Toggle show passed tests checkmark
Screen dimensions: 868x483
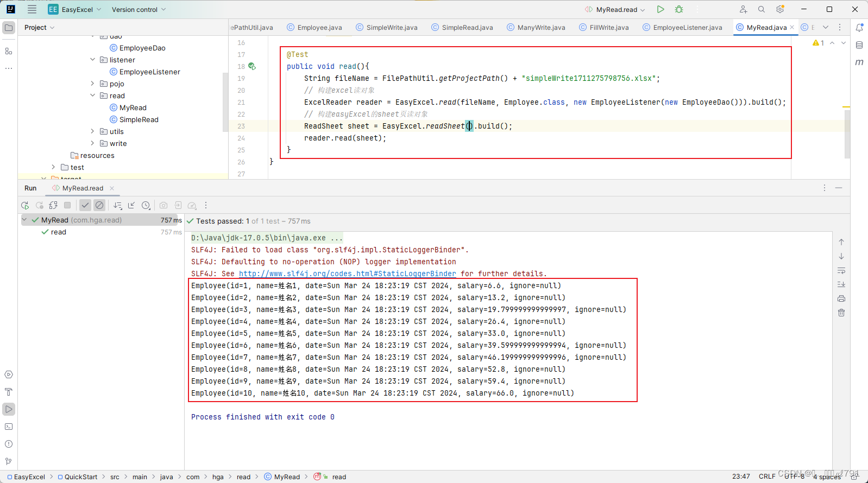(85, 205)
